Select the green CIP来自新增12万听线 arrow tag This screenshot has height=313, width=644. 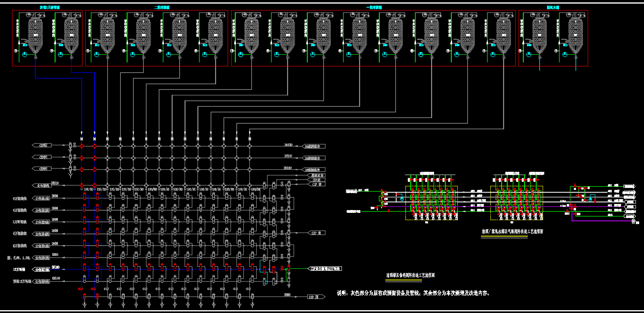(x=325, y=268)
